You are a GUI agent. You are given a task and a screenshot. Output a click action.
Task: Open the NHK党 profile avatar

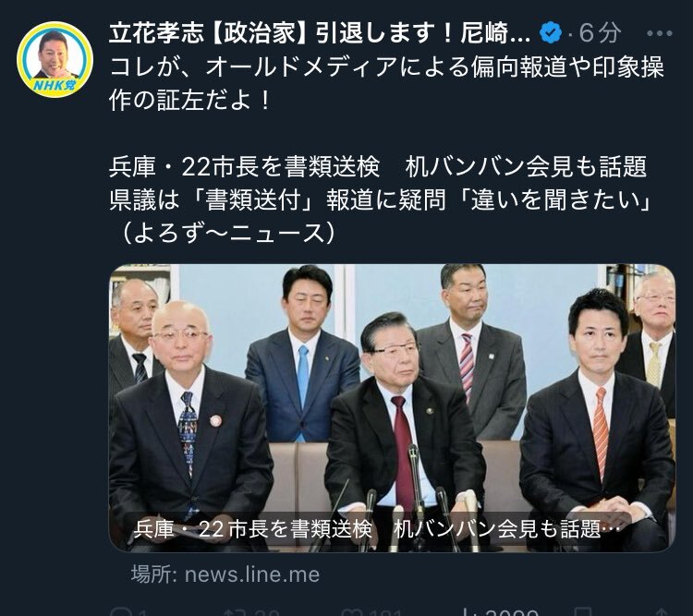click(x=55, y=59)
